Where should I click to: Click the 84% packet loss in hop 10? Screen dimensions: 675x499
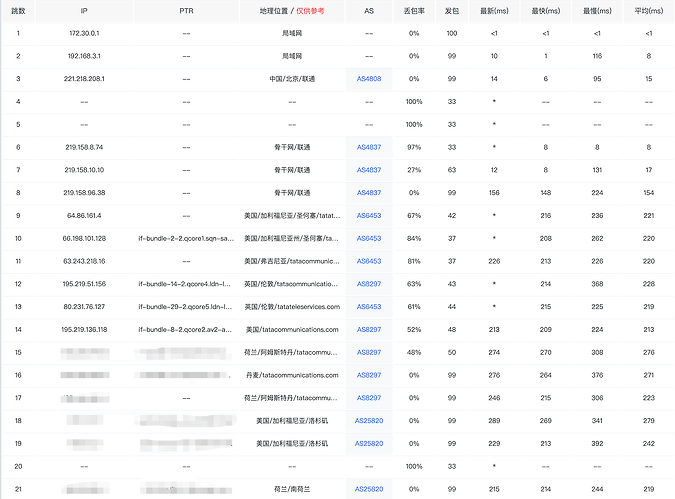(414, 239)
